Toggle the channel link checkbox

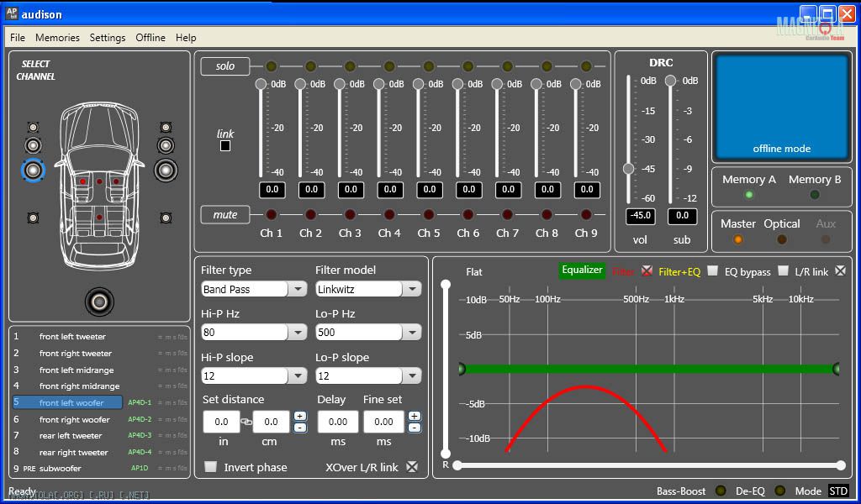(x=225, y=146)
